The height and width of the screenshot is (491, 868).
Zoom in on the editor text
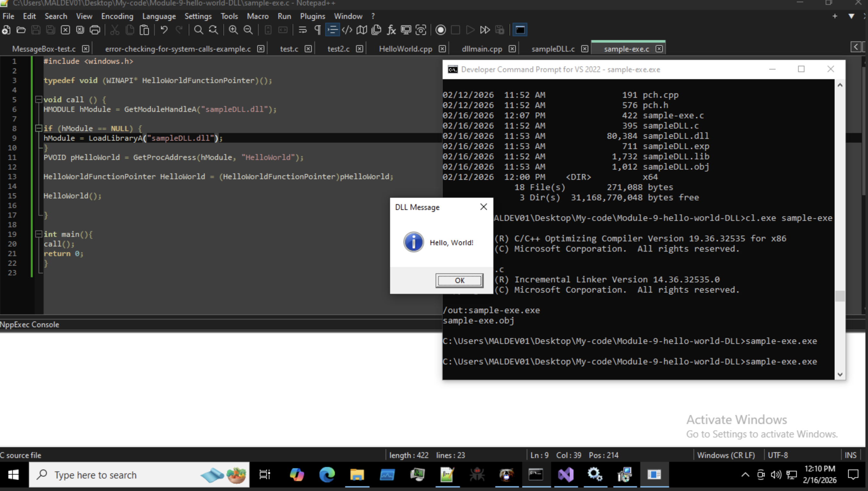point(233,30)
